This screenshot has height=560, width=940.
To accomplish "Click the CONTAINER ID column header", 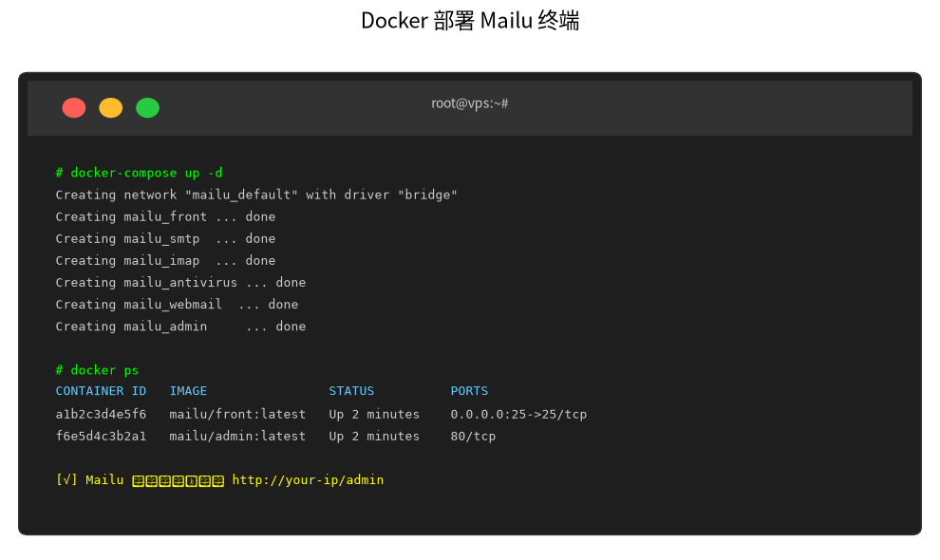I will 101,391.
